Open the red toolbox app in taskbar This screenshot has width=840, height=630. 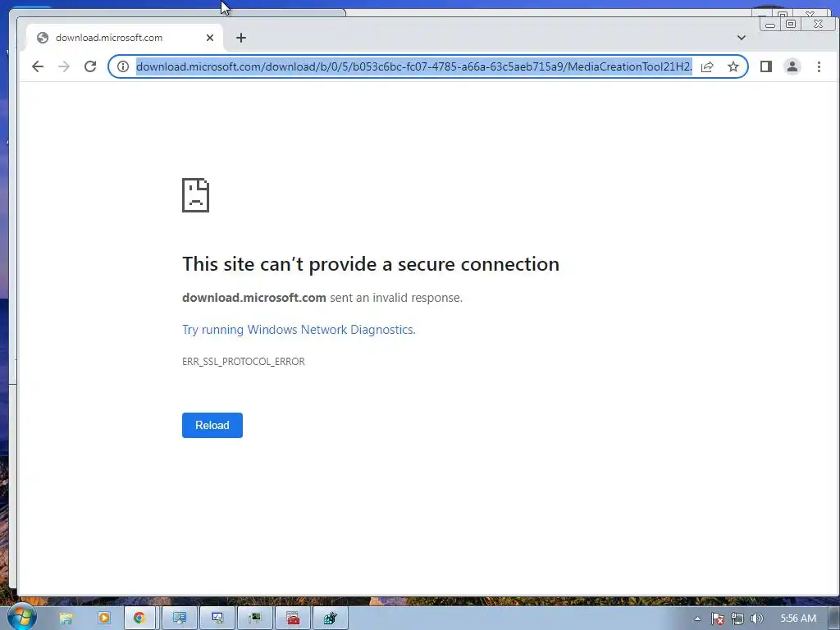point(293,619)
